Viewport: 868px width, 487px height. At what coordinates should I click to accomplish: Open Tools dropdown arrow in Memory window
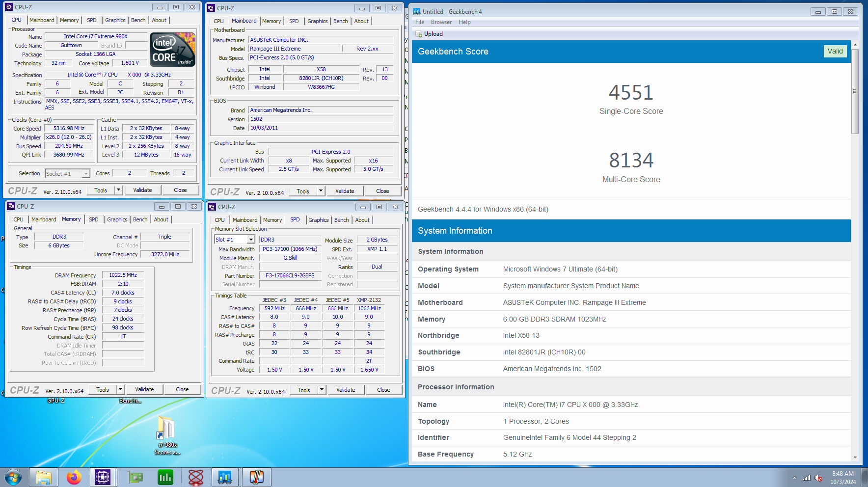(120, 389)
